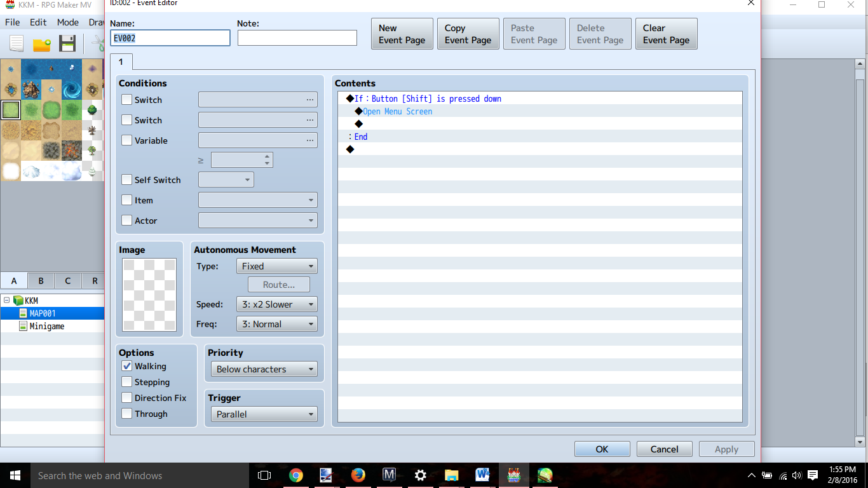Click the Save floppy disk icon

67,44
